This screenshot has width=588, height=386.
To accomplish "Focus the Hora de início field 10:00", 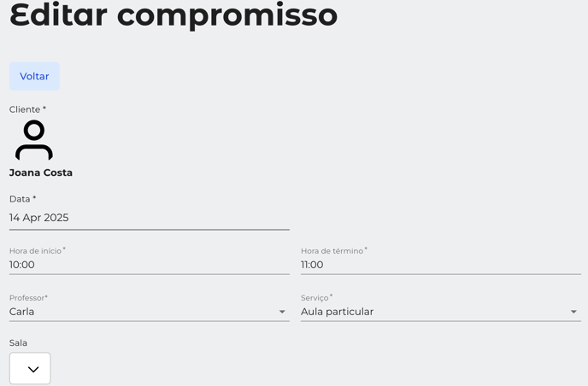I will [150, 265].
